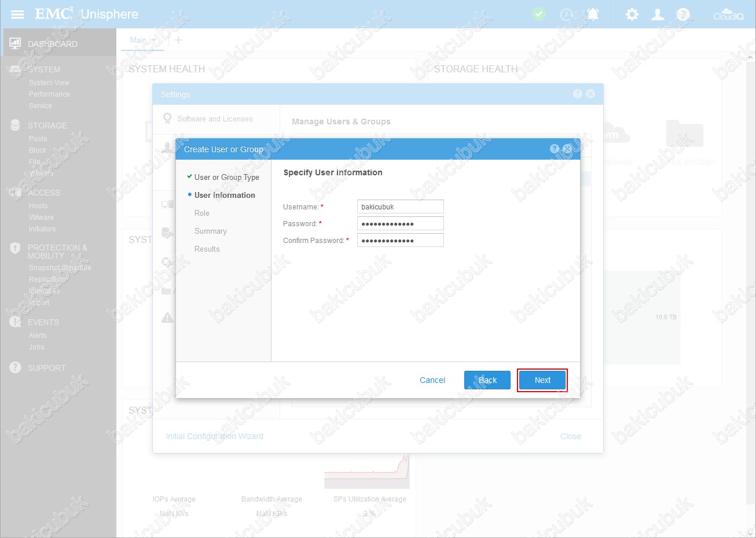Click the 10.6 TB capacity value

point(666,317)
